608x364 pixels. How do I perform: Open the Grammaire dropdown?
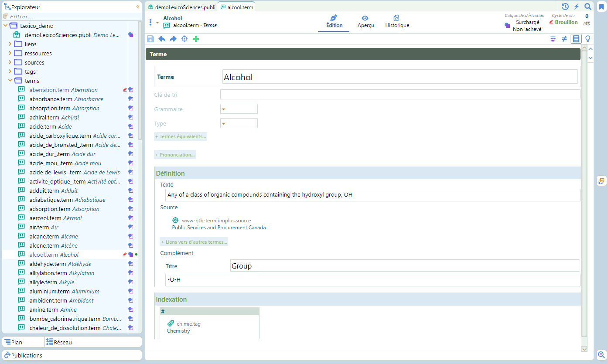point(239,109)
